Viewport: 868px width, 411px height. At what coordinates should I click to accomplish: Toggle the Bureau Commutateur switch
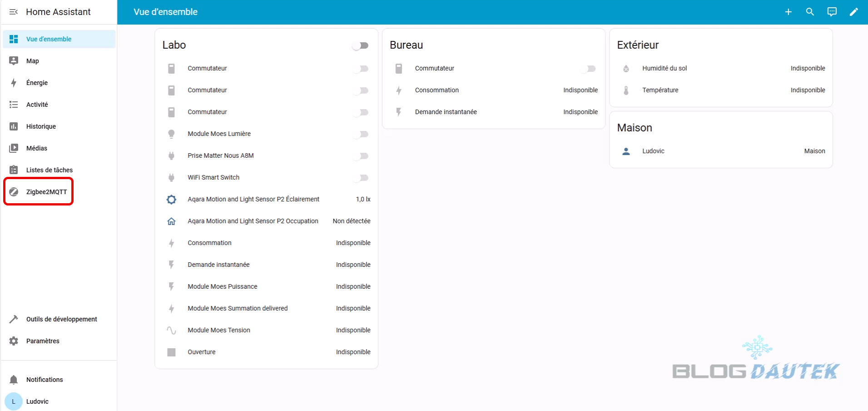589,69
